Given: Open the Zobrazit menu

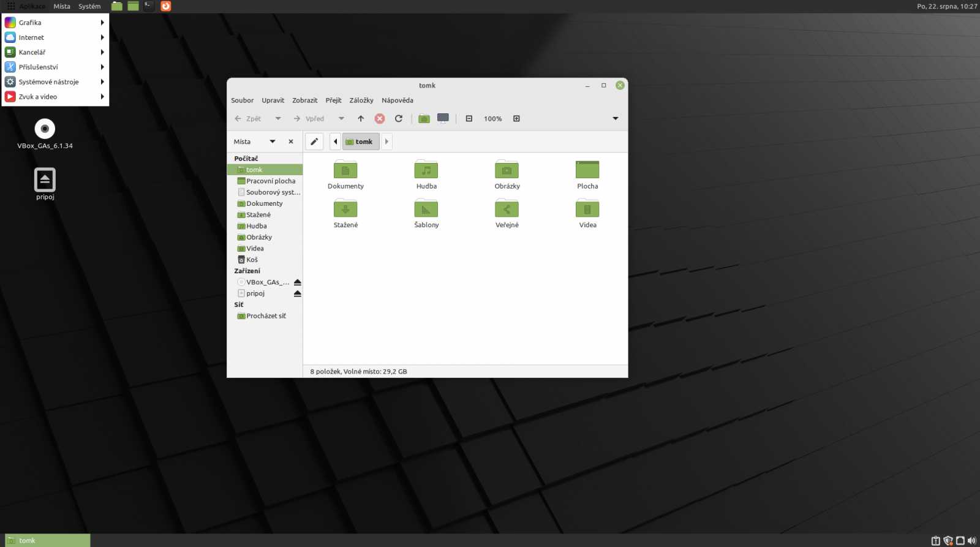Looking at the screenshot, I should click(x=304, y=100).
